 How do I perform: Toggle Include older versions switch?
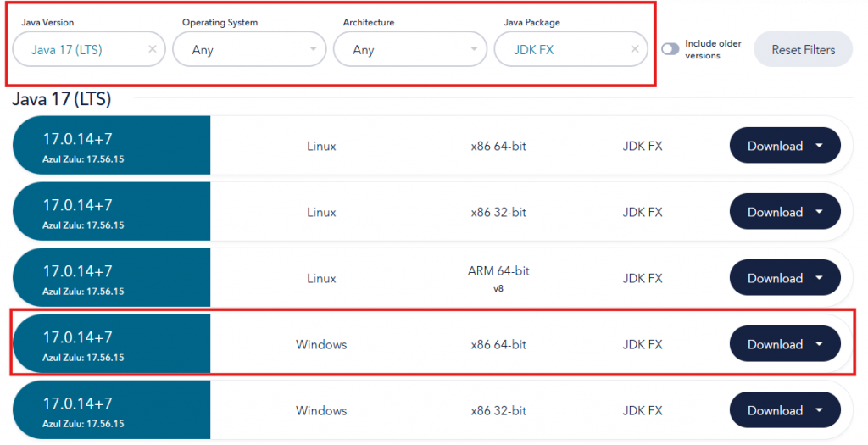670,49
